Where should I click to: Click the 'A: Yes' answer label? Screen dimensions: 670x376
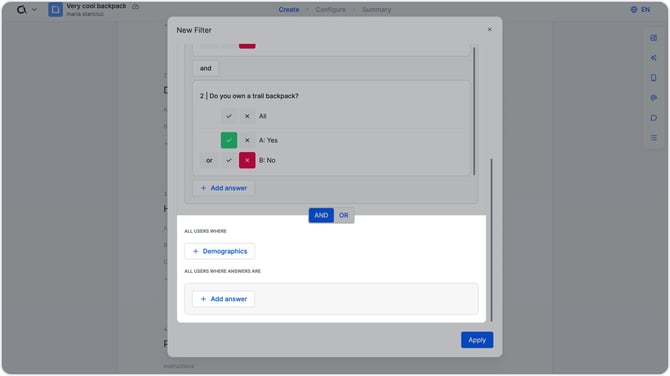pos(268,140)
